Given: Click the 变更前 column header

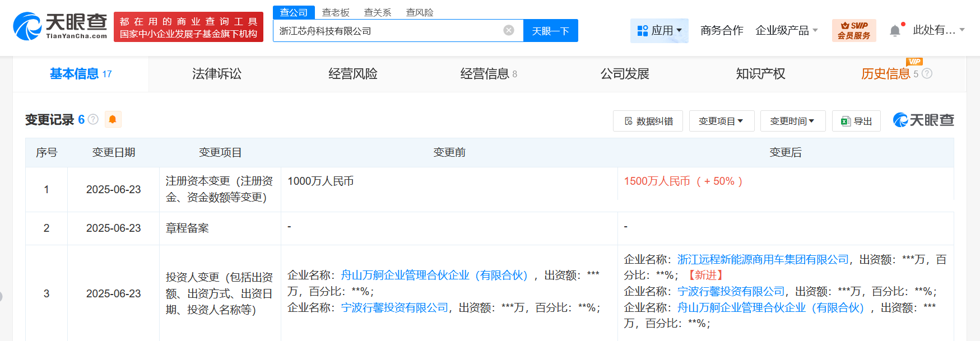Looking at the screenshot, I should tap(449, 152).
